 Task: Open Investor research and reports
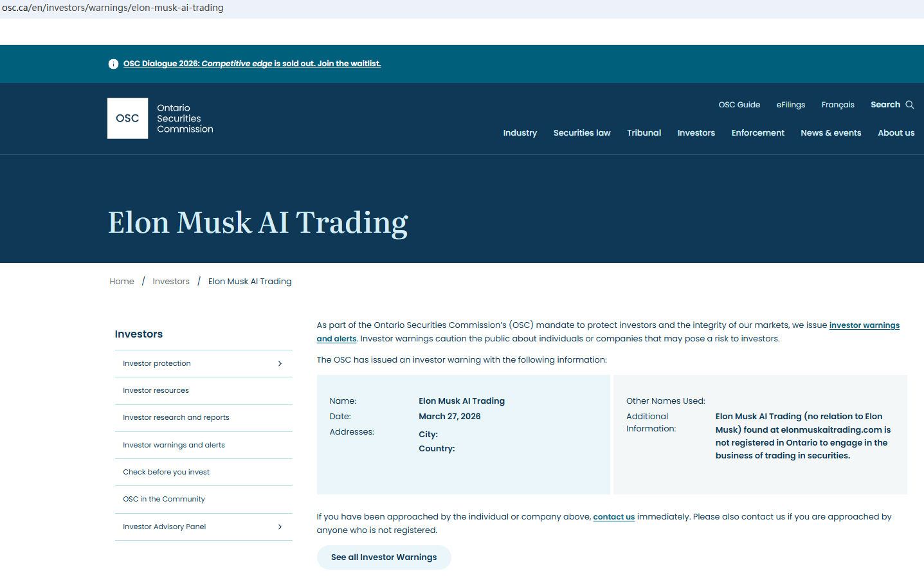pos(176,418)
